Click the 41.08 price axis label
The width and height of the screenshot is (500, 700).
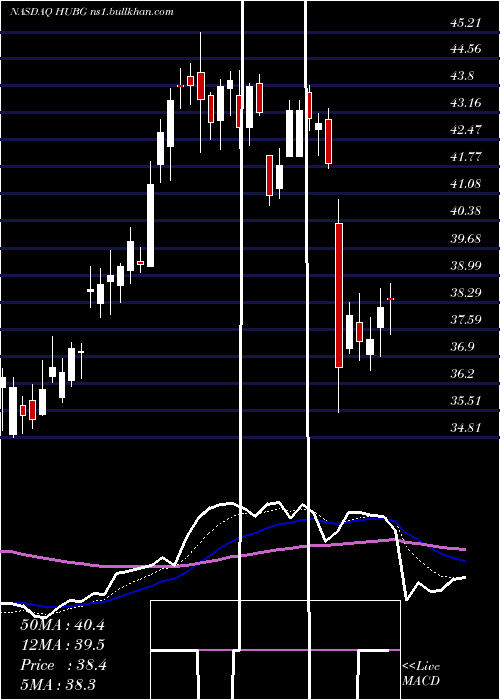click(x=466, y=183)
